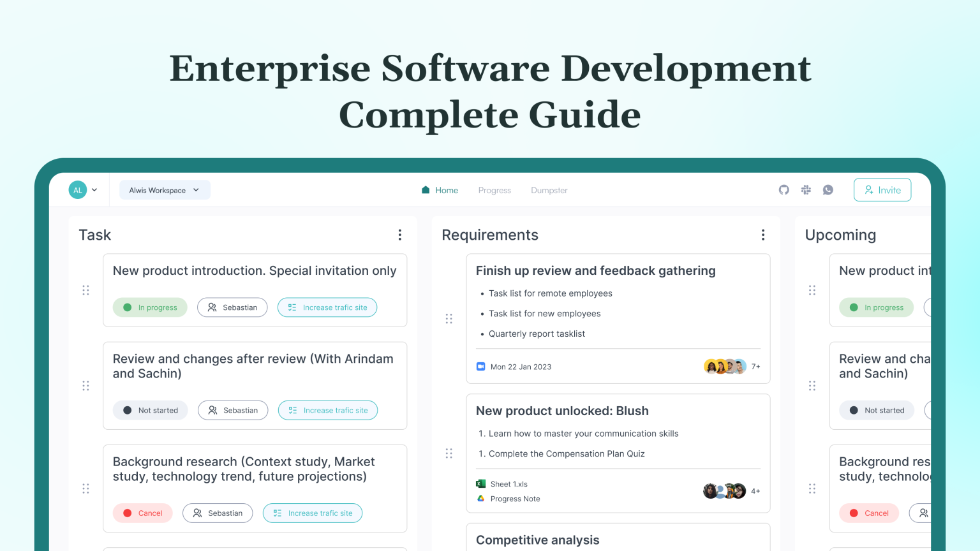This screenshot has width=980, height=551.
Task: Open Finish up review and feedback gathering card
Action: click(x=596, y=270)
